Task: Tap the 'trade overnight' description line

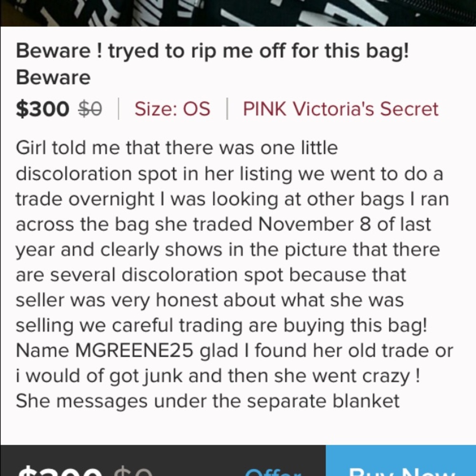Action: coord(232,199)
